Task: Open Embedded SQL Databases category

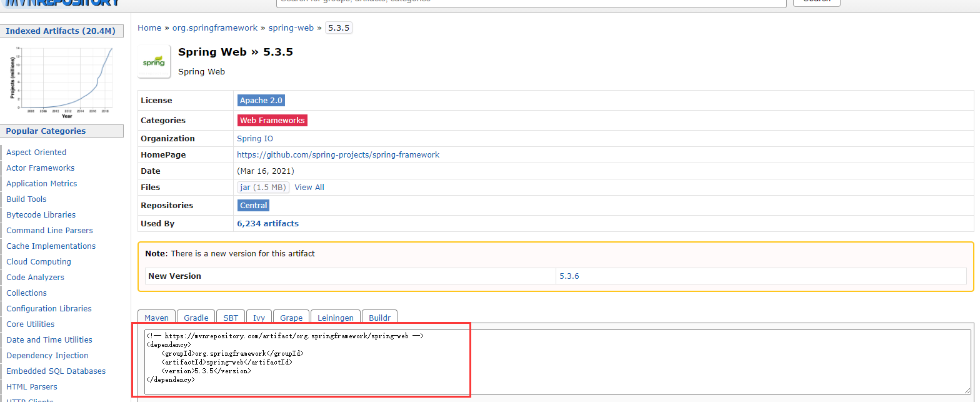Action: (x=56, y=371)
